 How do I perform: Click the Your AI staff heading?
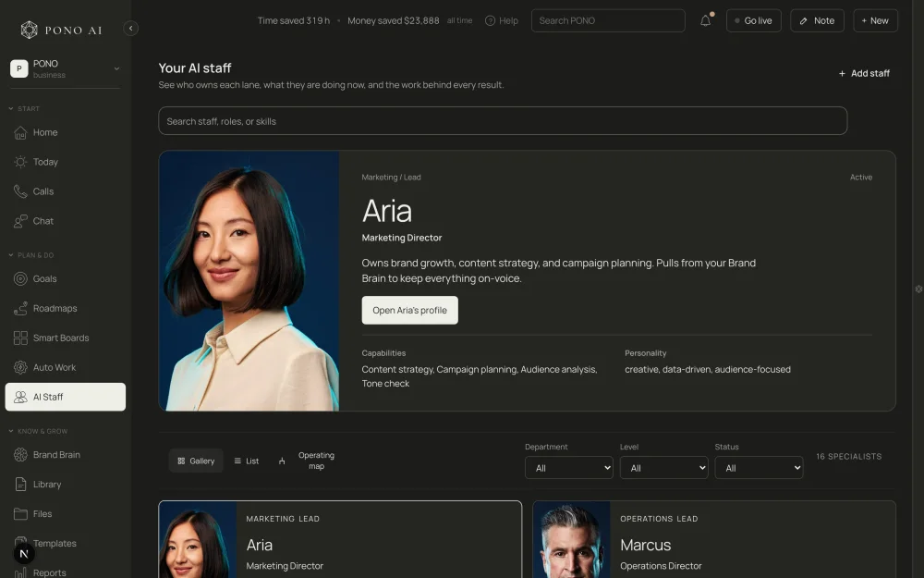pyautogui.click(x=194, y=68)
